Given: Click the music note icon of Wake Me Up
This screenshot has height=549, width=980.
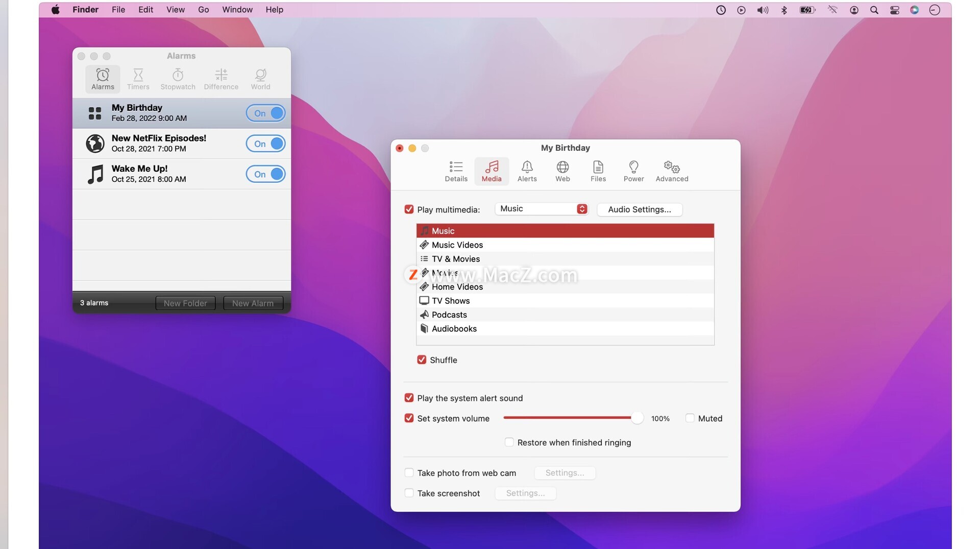Looking at the screenshot, I should click(95, 174).
